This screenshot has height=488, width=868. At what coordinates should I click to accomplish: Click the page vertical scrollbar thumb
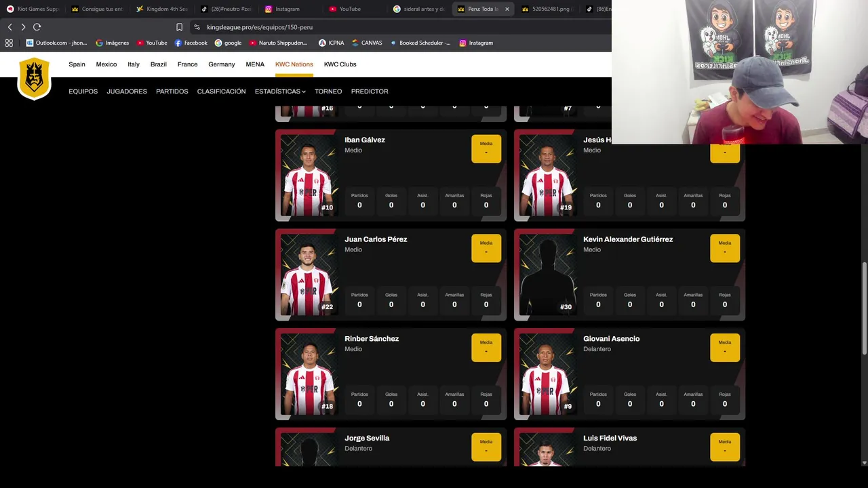864,308
